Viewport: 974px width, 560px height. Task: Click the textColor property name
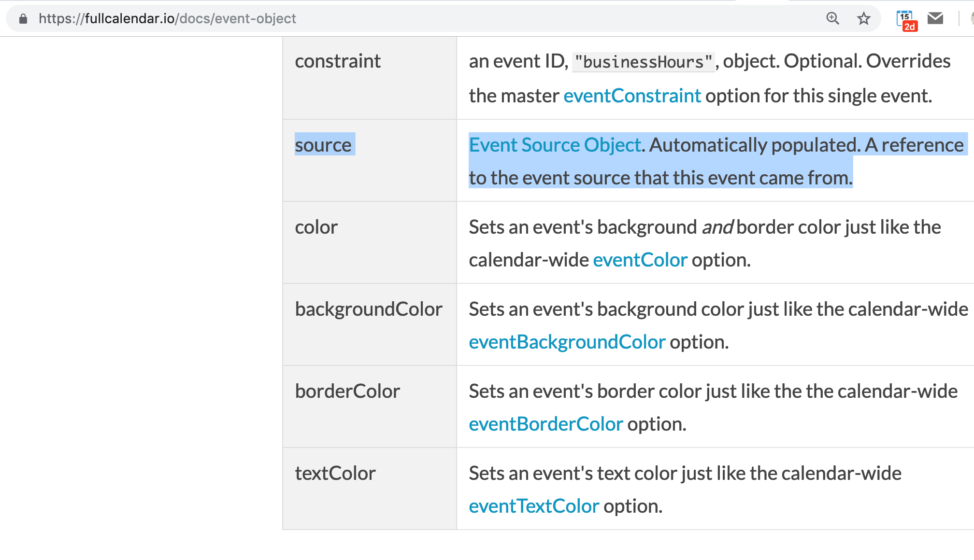click(335, 474)
